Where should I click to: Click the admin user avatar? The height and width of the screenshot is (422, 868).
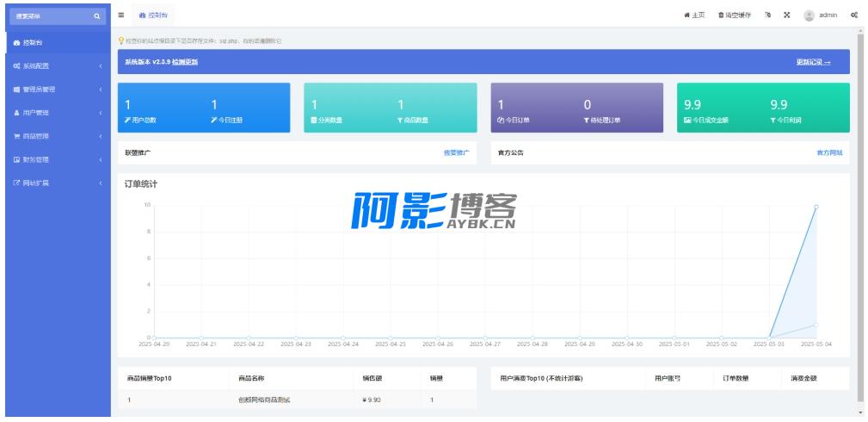pyautogui.click(x=810, y=16)
